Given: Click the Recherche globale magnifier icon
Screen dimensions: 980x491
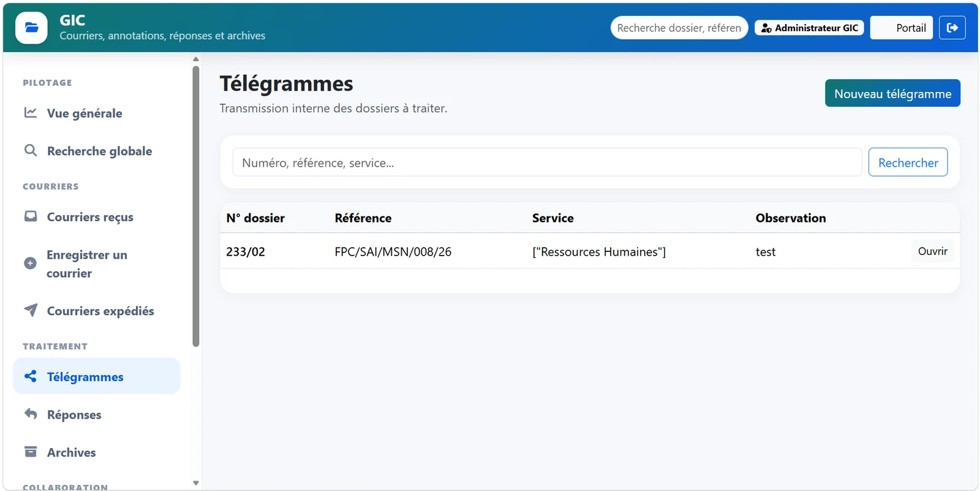Looking at the screenshot, I should click(x=31, y=150).
